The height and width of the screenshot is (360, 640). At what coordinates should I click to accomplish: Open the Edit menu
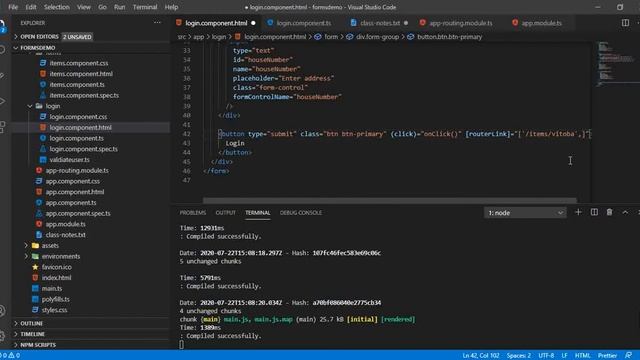(x=31, y=7)
